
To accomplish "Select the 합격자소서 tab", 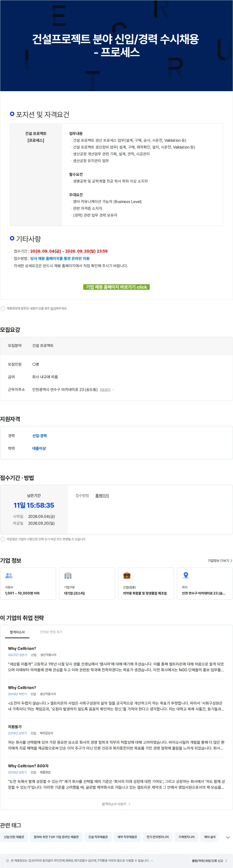I will (17, 632).
